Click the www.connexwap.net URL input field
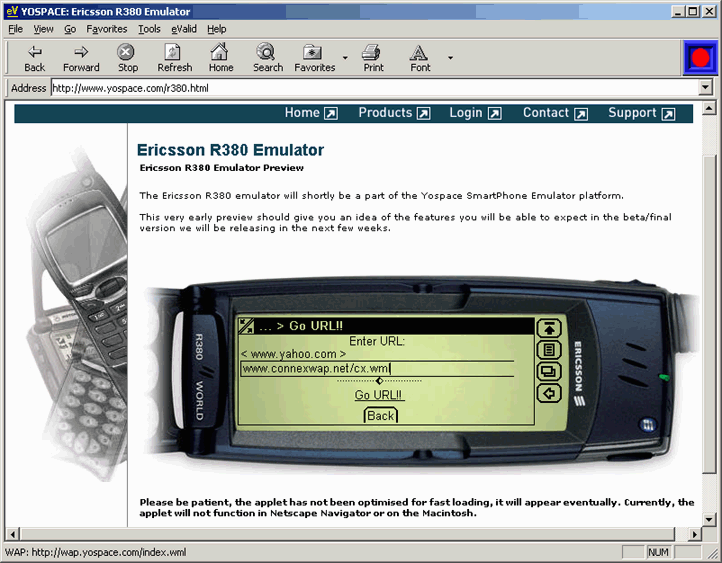This screenshot has height=563, width=722. [x=377, y=369]
